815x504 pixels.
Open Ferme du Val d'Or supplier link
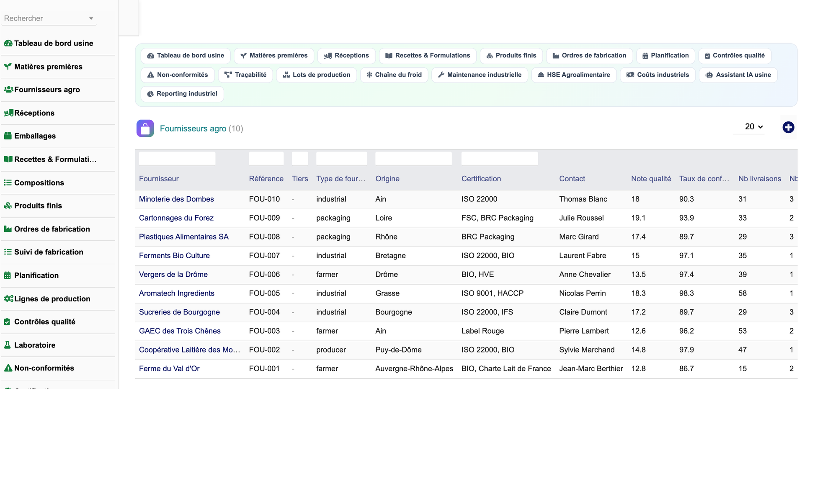point(169,369)
